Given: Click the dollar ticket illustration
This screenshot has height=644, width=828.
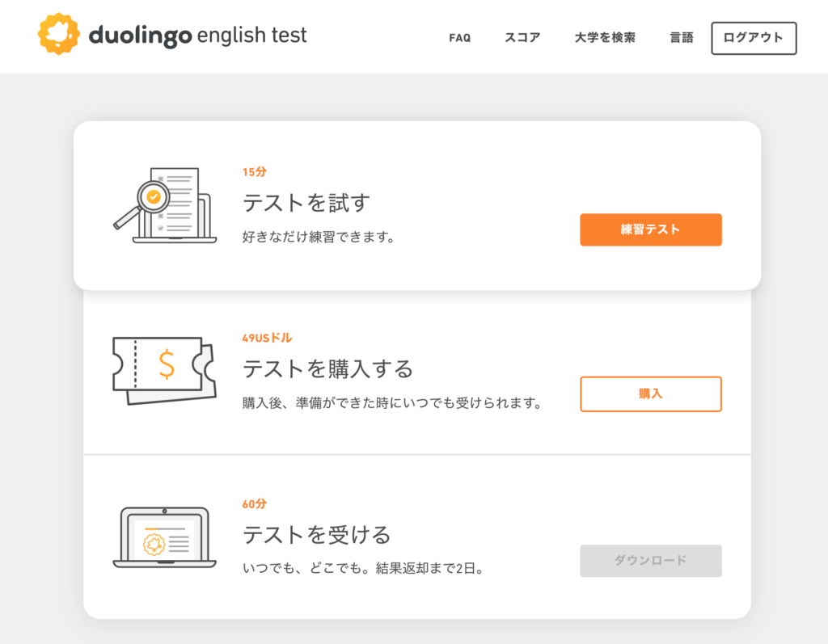Looking at the screenshot, I should click(x=165, y=371).
